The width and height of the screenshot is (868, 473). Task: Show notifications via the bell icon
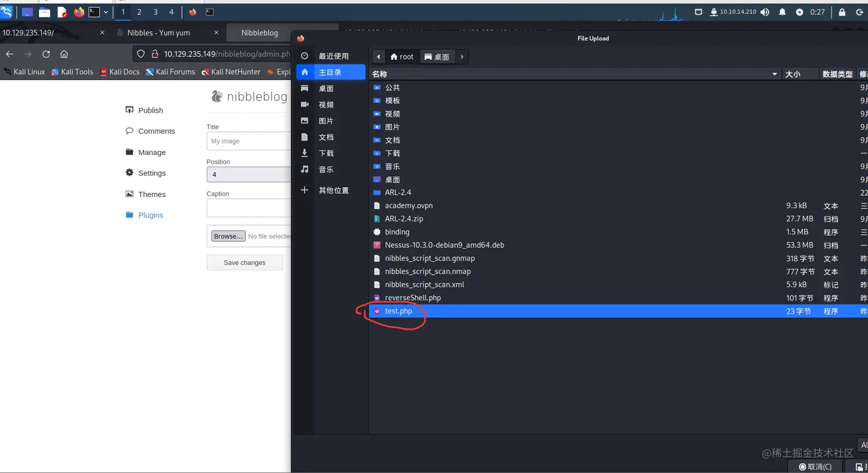(x=782, y=12)
